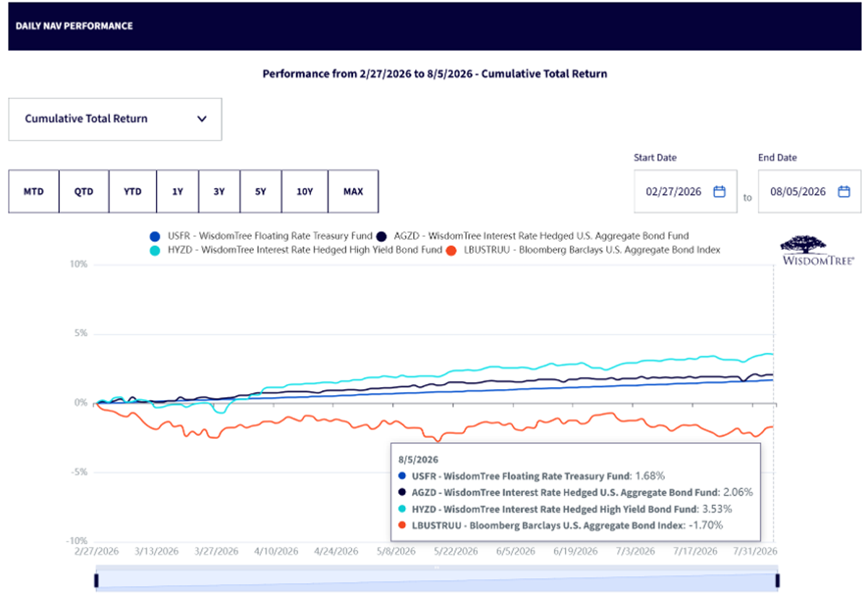Click tooltip USFR value 1.68%
The image size is (868, 594).
click(649, 476)
